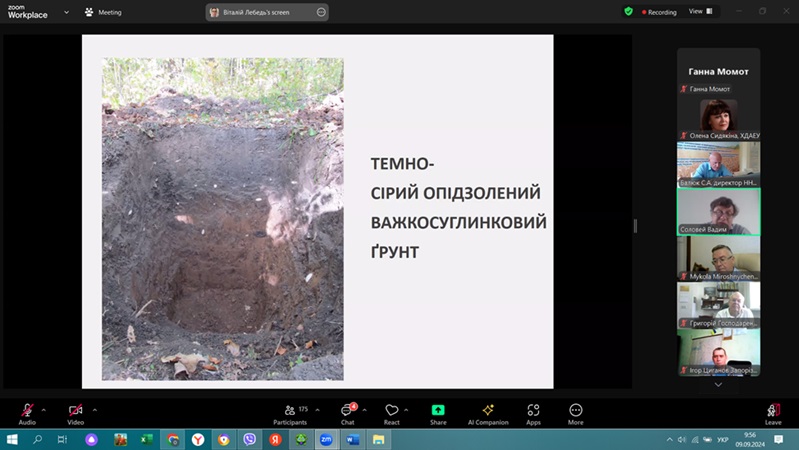Open clock and date 9:56
Screen dimensions: 799x450
750,439
